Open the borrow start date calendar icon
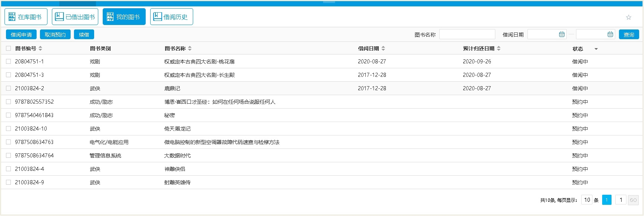This screenshot has width=644, height=216. click(x=561, y=34)
